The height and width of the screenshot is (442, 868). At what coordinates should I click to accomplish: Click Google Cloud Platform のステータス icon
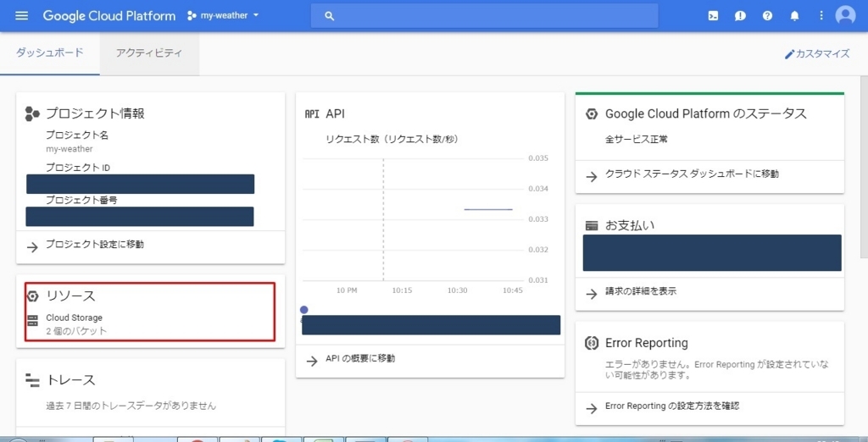click(x=592, y=114)
